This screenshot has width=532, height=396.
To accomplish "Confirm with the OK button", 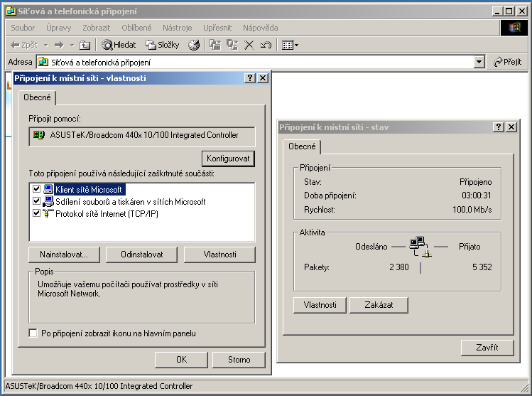I will pyautogui.click(x=181, y=360).
